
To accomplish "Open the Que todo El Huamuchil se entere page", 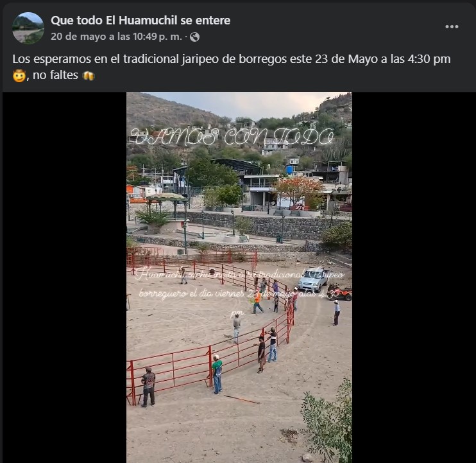I will 140,21.
